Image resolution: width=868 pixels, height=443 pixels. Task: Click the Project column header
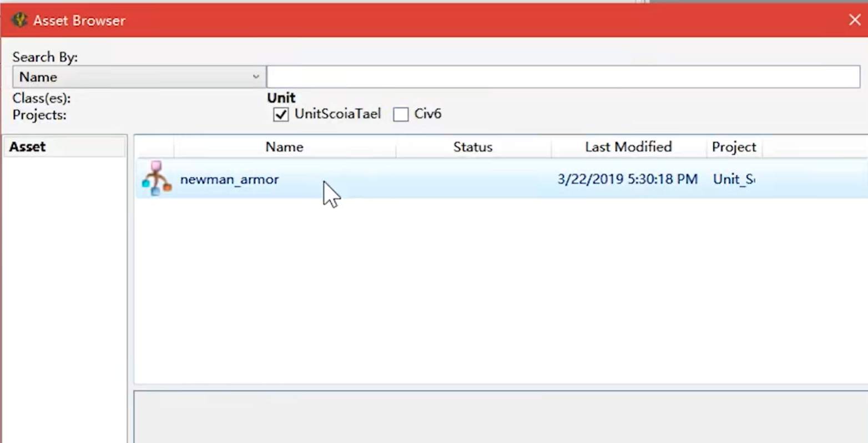734,147
